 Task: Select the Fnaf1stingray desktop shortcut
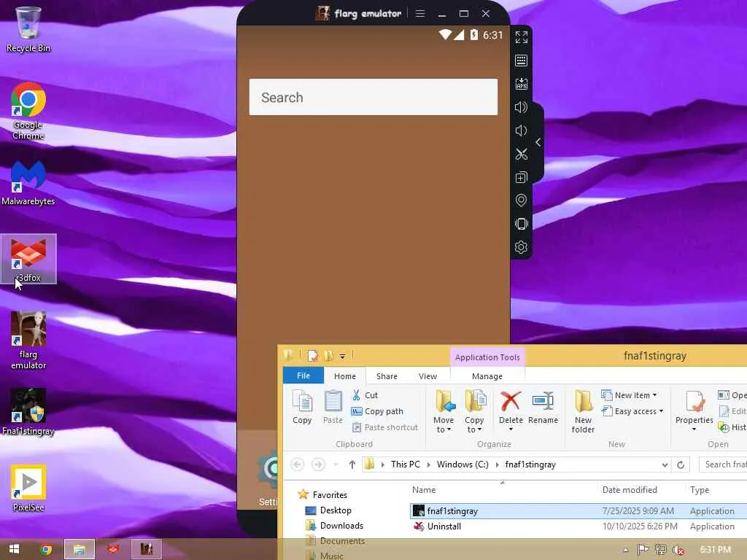(28, 413)
